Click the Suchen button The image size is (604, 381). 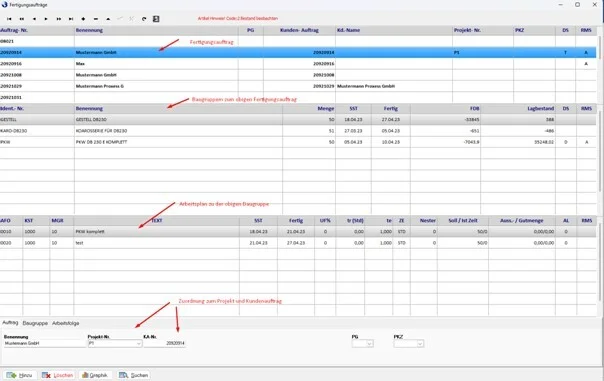[x=133, y=375]
